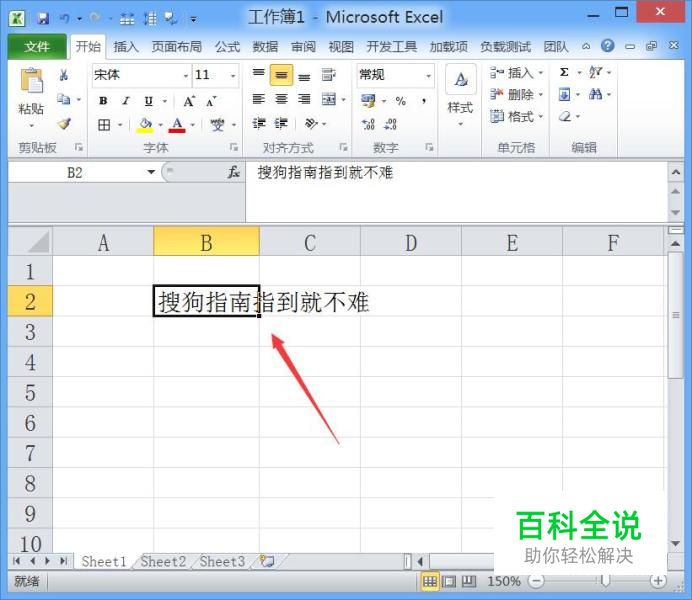Decrease font size with the small A icon
692x600 pixels.
click(x=211, y=101)
